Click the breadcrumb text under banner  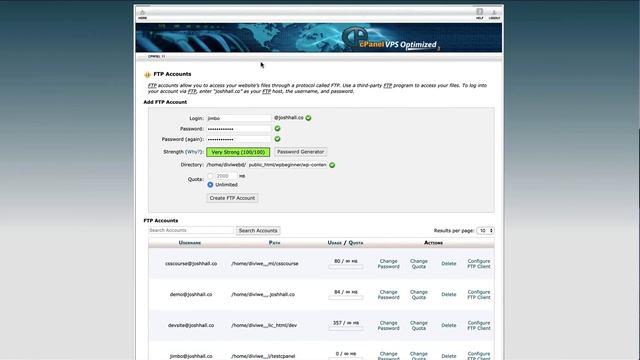[x=156, y=56]
